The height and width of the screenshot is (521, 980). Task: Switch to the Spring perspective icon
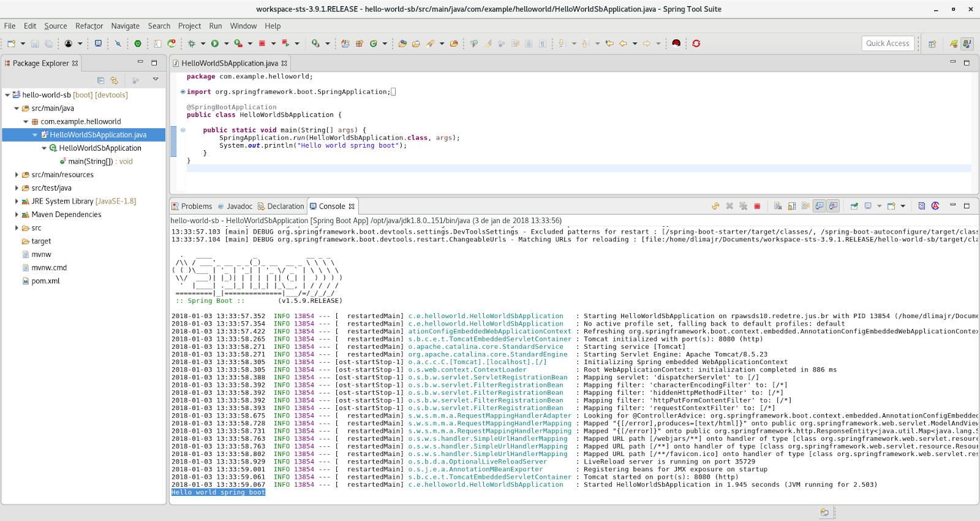tap(954, 44)
